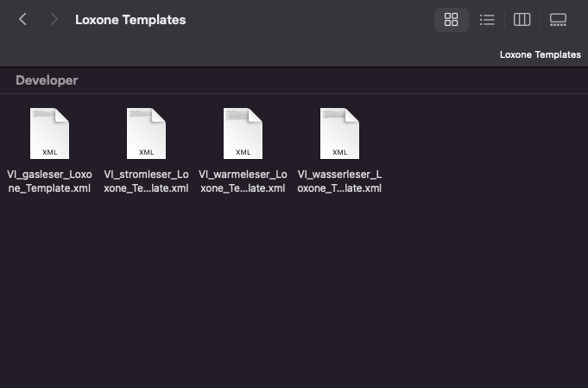Click the VI_warmeleser file name label
Screen dimensions: 588x388
click(243, 181)
